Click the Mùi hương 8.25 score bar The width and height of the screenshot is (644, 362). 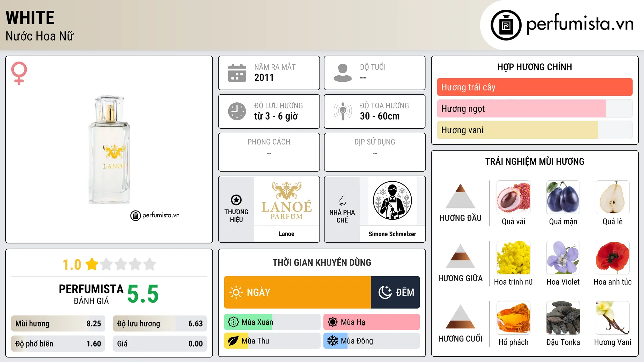(58, 323)
